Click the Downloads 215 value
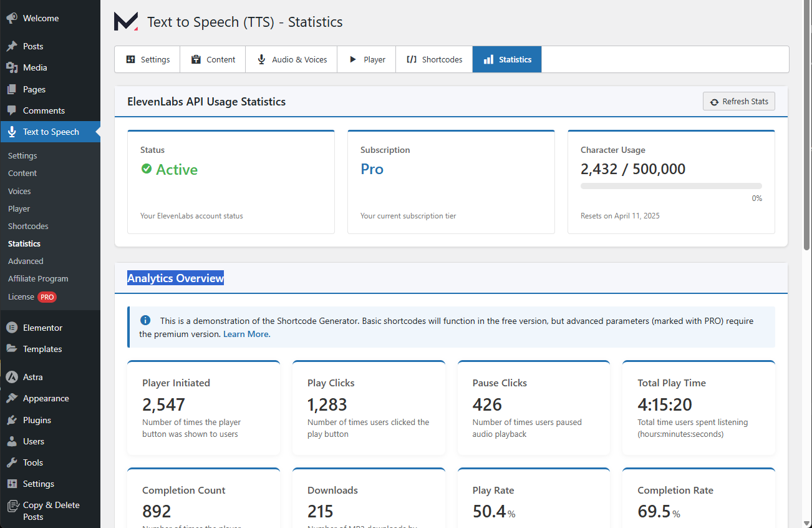The image size is (812, 528). [321, 512]
